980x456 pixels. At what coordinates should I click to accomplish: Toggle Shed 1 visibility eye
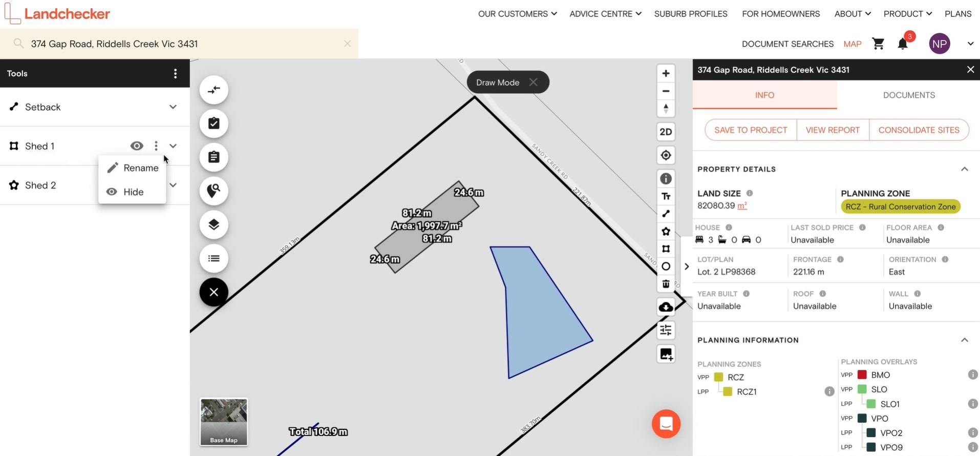(x=137, y=146)
